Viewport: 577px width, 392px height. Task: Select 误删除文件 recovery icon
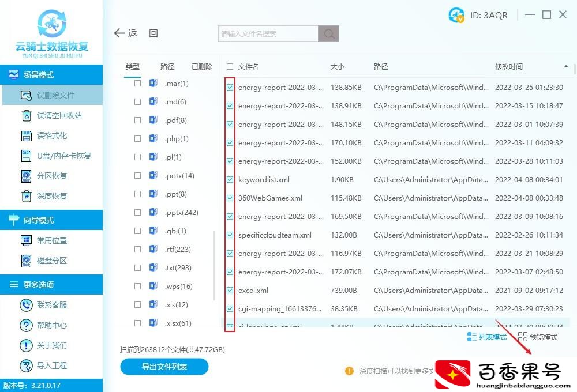[x=26, y=95]
